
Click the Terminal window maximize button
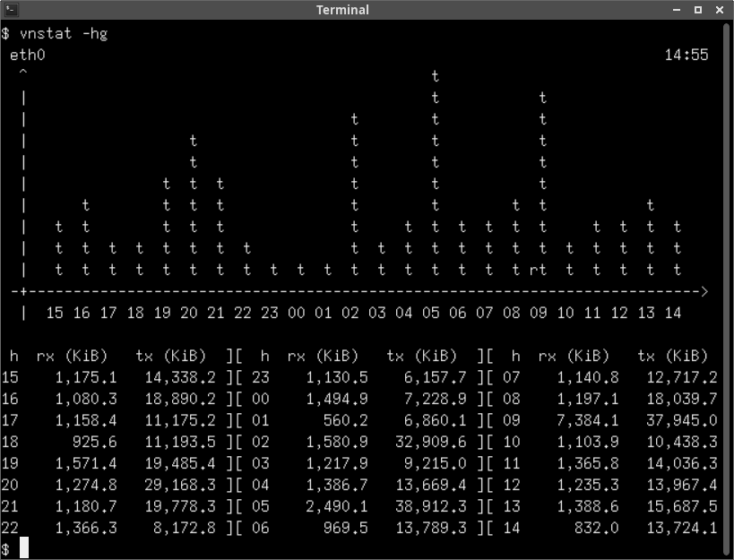(697, 10)
